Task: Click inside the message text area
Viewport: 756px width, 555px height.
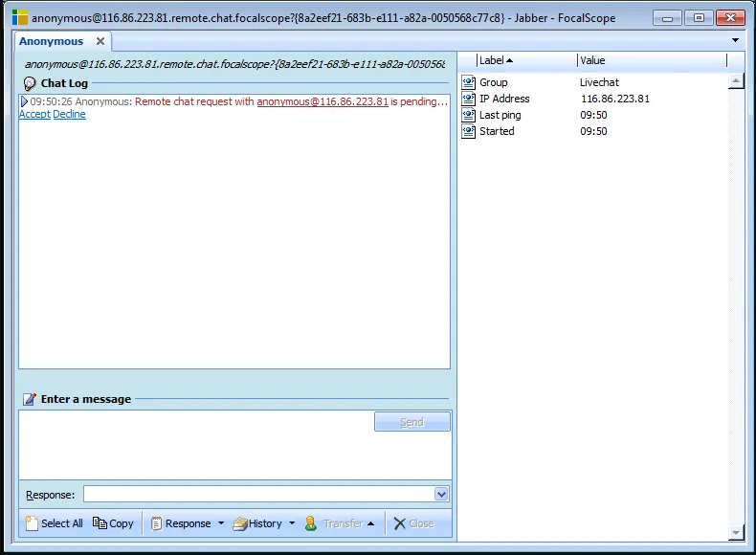Action: point(196,445)
